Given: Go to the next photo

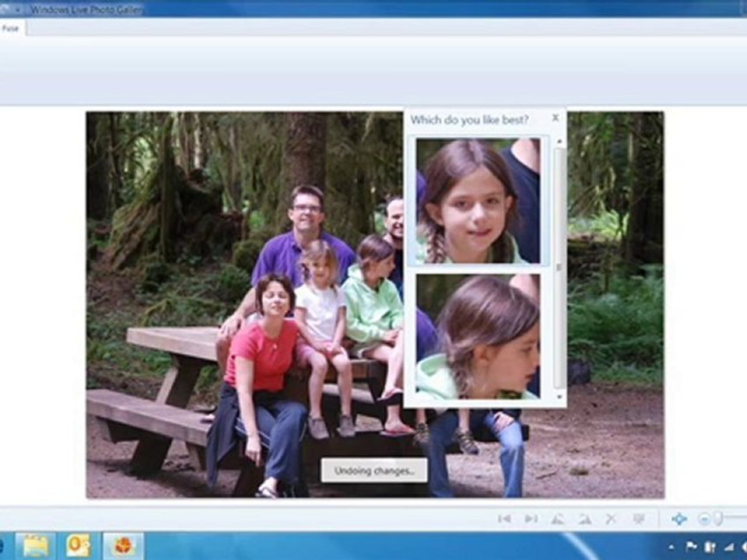Looking at the screenshot, I should tap(531, 519).
